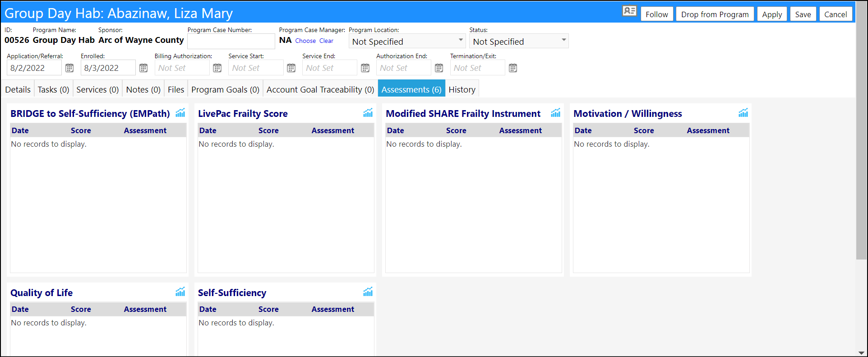Click the Quality of Life panel title
Screen dimensions: 868x357
tap(42, 293)
